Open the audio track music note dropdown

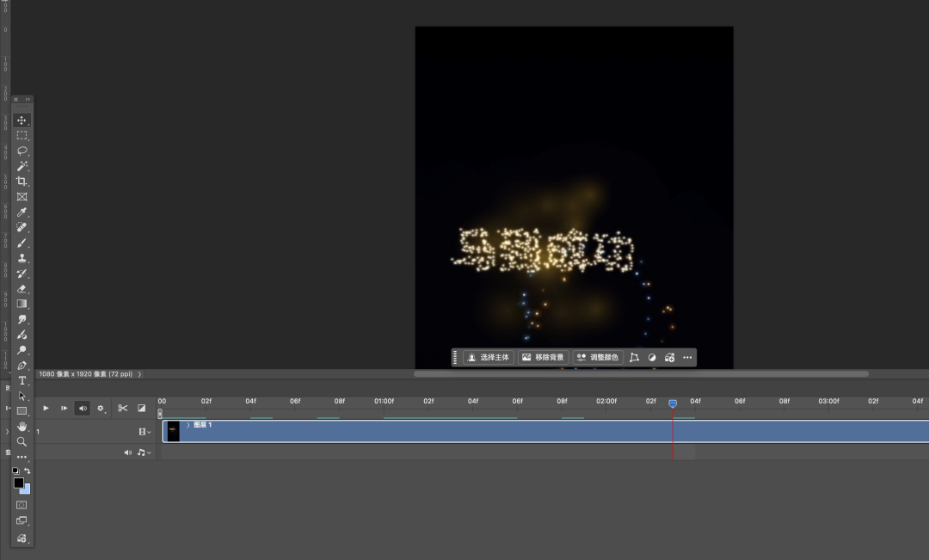tap(143, 452)
